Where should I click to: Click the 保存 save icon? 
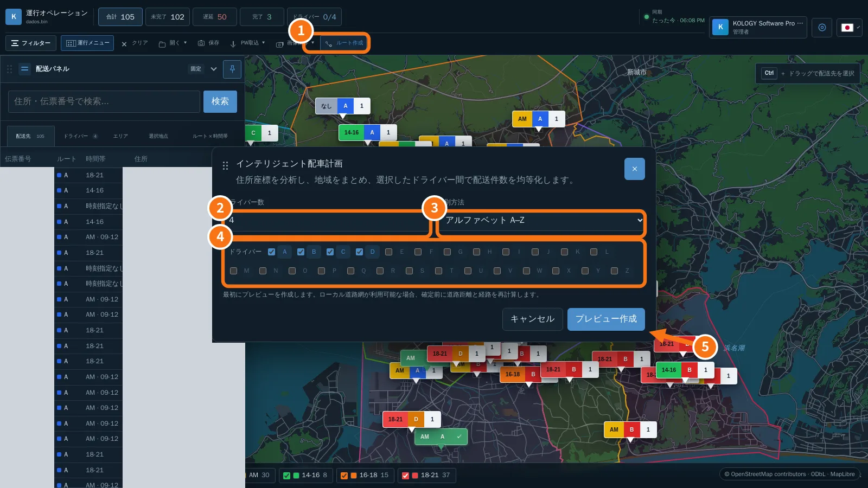tap(201, 43)
